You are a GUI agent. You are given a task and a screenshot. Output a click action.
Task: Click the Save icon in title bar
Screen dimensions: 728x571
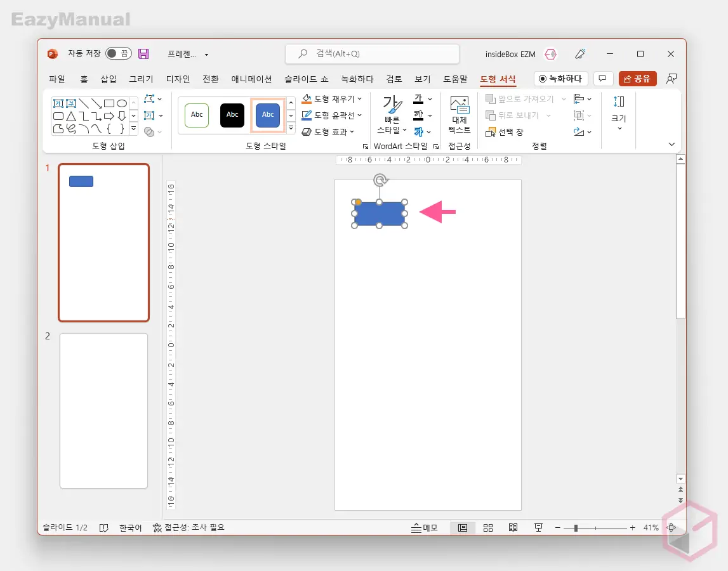click(x=143, y=54)
